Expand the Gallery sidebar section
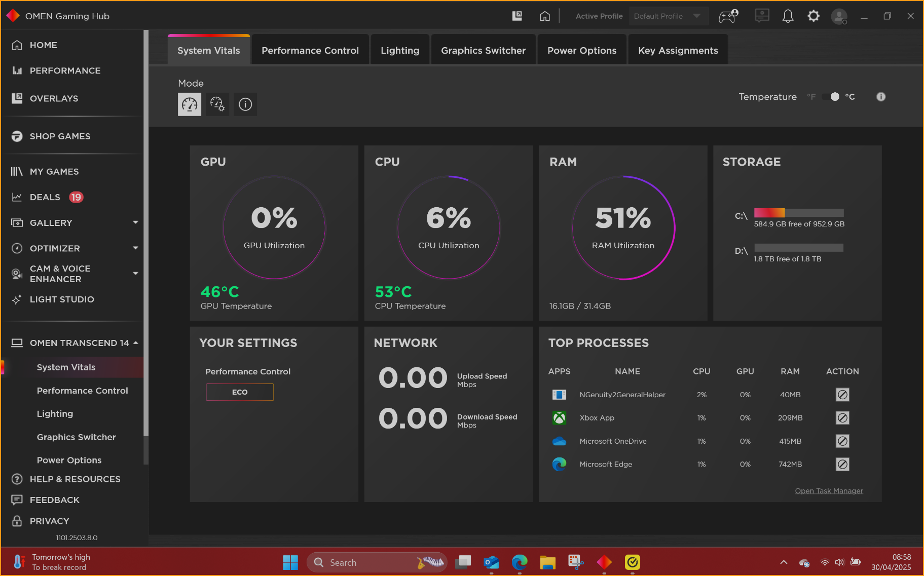 [135, 222]
